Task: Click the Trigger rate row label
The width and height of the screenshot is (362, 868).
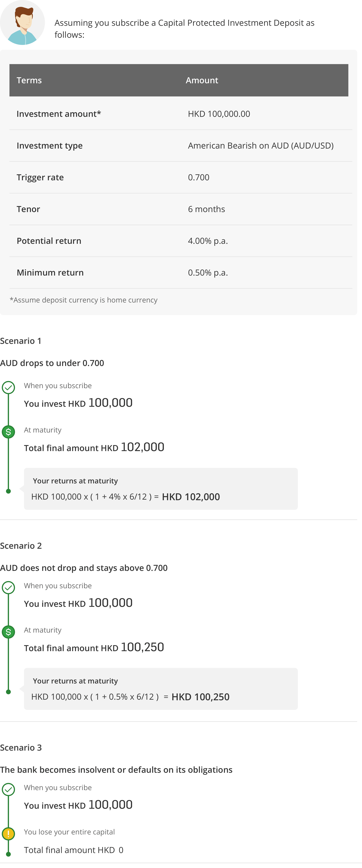Action: point(40,177)
